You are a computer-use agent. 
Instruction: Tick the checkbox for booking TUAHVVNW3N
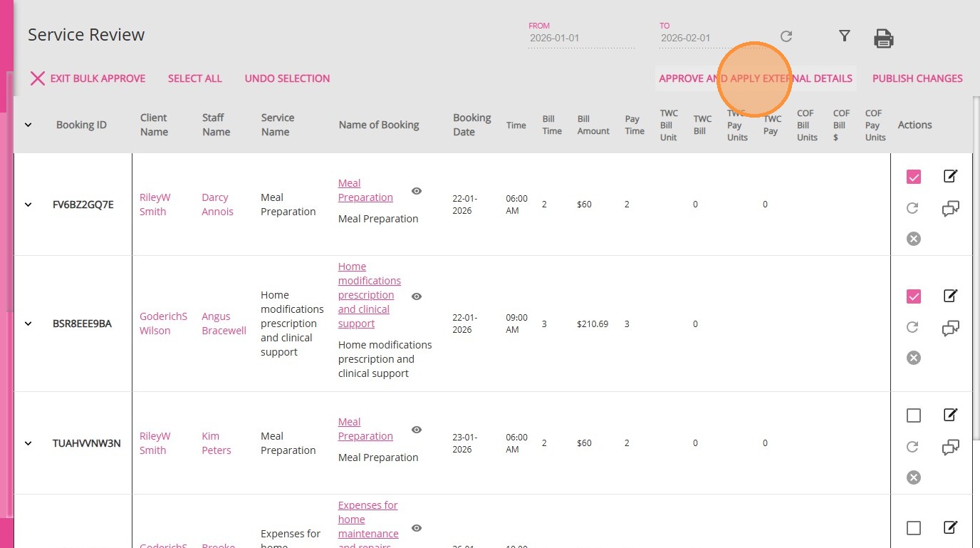point(914,415)
